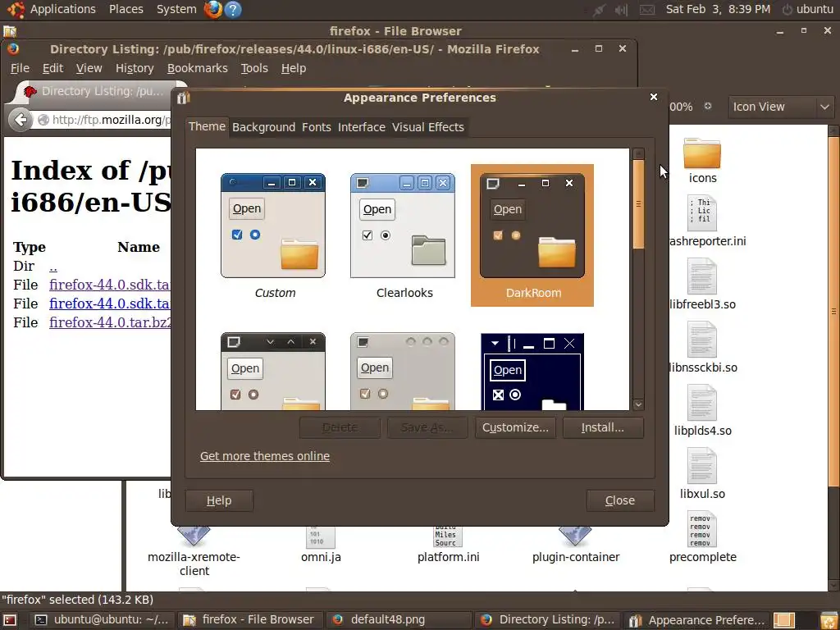Click the workspace switcher in bottom panel
The image size is (840, 630).
click(794, 620)
